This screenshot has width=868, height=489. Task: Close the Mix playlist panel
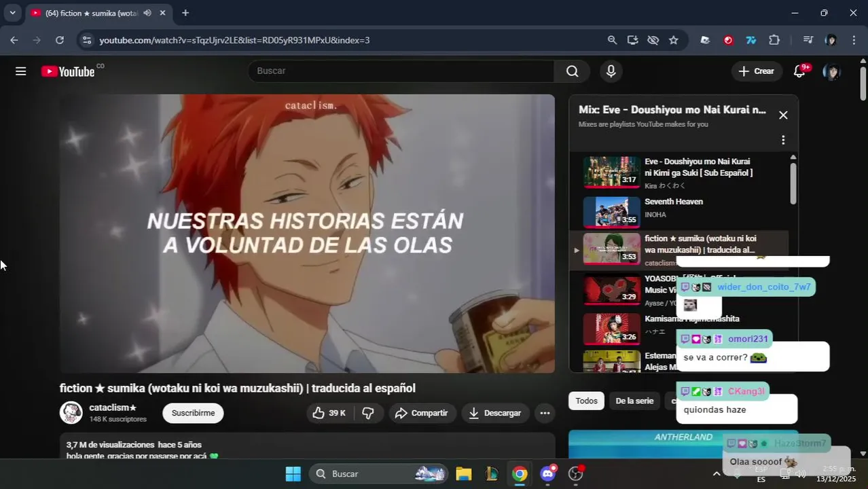point(783,115)
